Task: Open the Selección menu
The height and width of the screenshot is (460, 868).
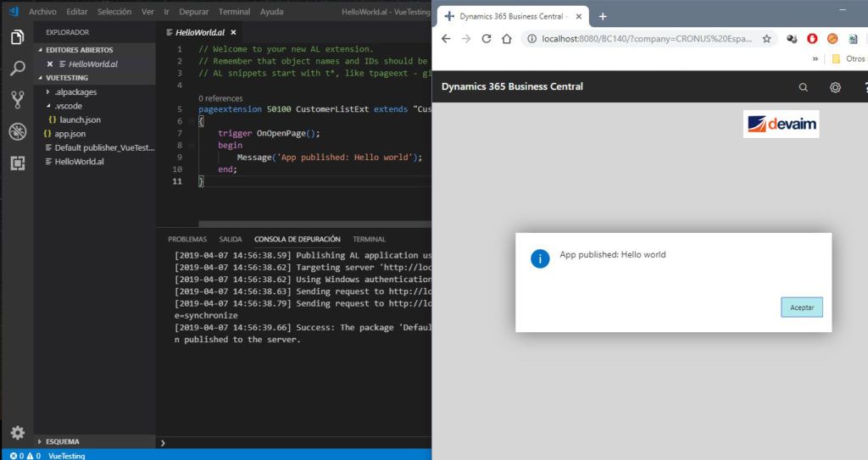Action: (x=114, y=12)
